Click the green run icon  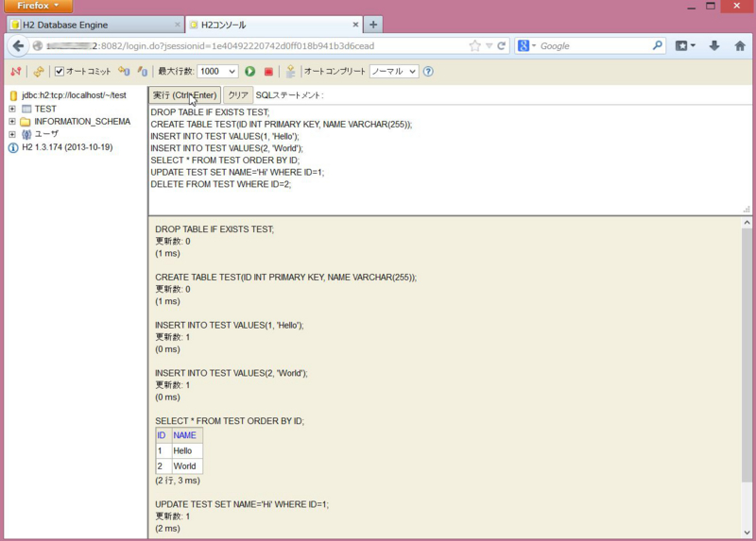249,72
